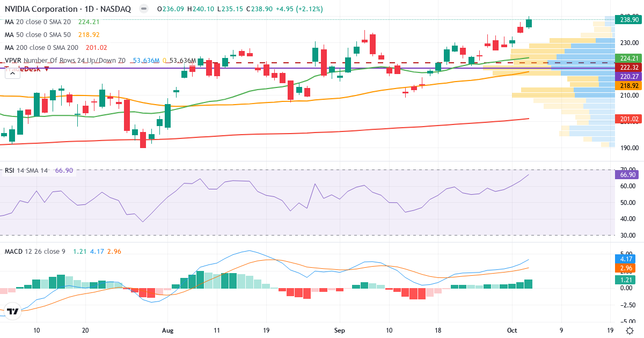Click the Aug date label on time axis
The height and width of the screenshot is (338, 644).
tap(168, 331)
